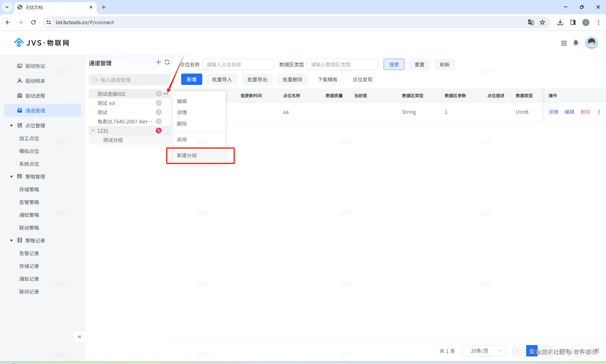Collapse the sidebar with double-chevron icon

(x=79, y=337)
